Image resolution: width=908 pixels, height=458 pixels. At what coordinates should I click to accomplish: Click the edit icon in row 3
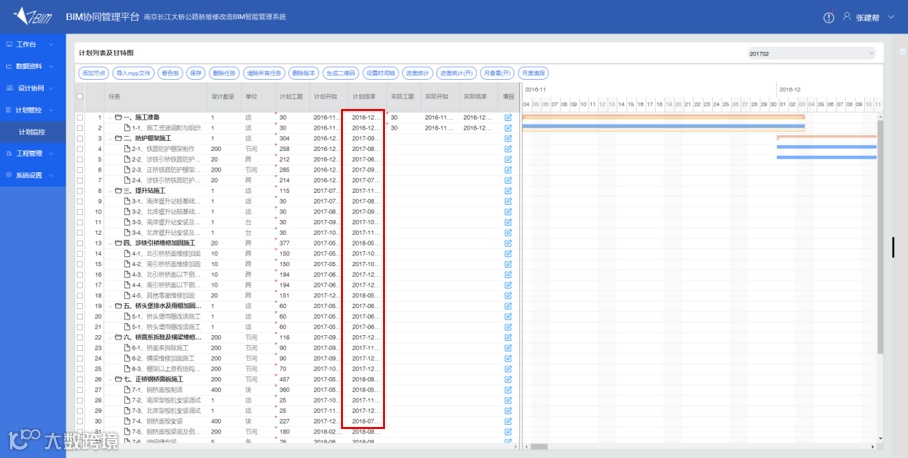[x=508, y=138]
